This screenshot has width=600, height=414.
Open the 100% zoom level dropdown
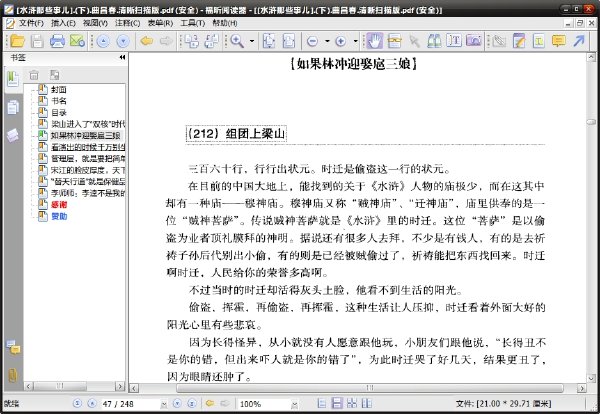294,404
